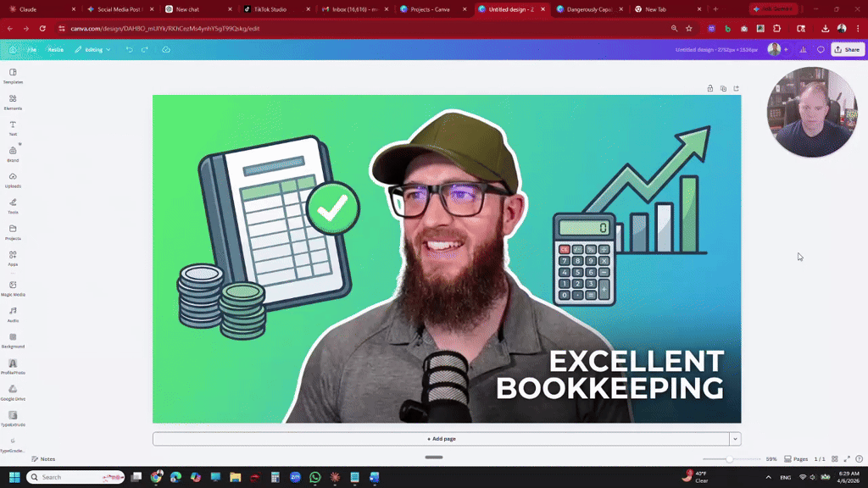Open the Brand panel
868x488 pixels.
pyautogui.click(x=13, y=154)
